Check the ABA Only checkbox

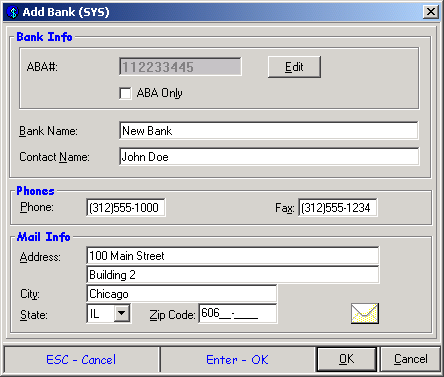(125, 93)
